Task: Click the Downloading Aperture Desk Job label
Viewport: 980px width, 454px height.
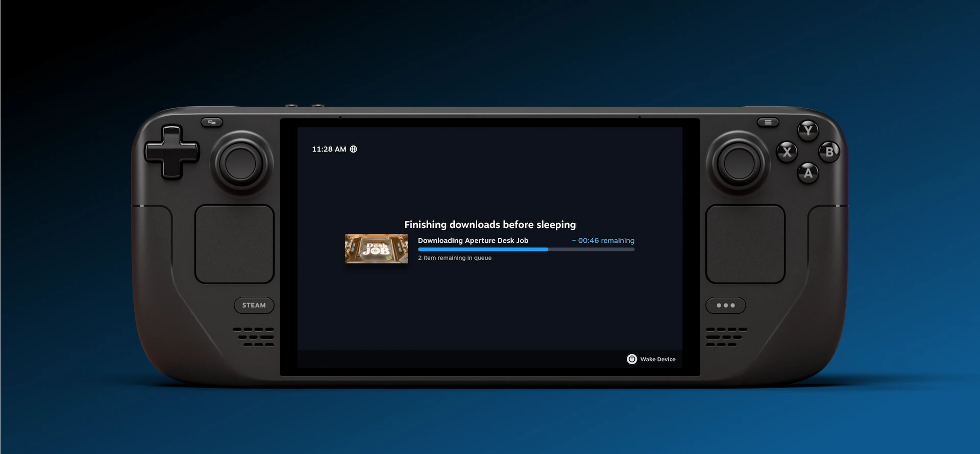Action: [x=473, y=241]
